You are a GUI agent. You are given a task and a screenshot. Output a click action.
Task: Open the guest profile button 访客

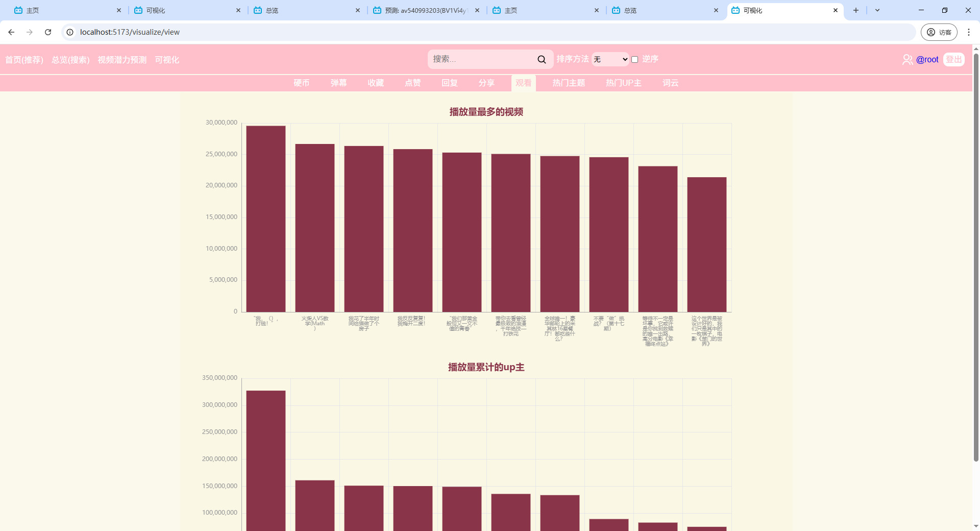coord(939,32)
